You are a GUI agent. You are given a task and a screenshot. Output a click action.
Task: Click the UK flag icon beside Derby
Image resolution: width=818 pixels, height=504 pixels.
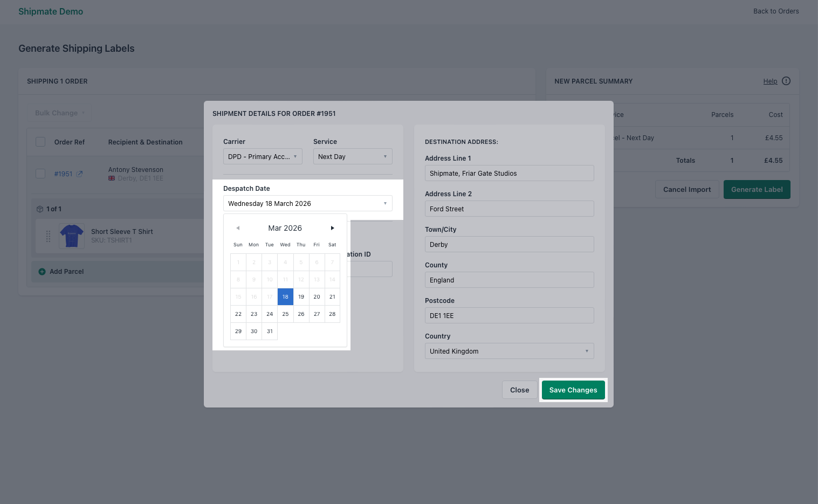[111, 178]
